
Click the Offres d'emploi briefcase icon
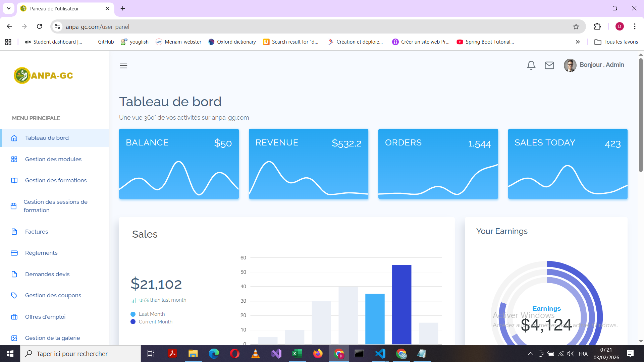pos(14,317)
